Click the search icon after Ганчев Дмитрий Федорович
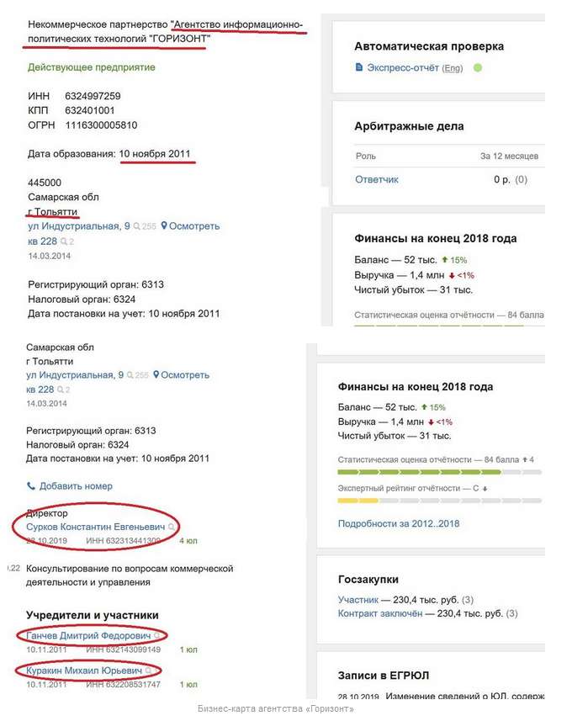The width and height of the screenshot is (588, 721). pyautogui.click(x=157, y=636)
